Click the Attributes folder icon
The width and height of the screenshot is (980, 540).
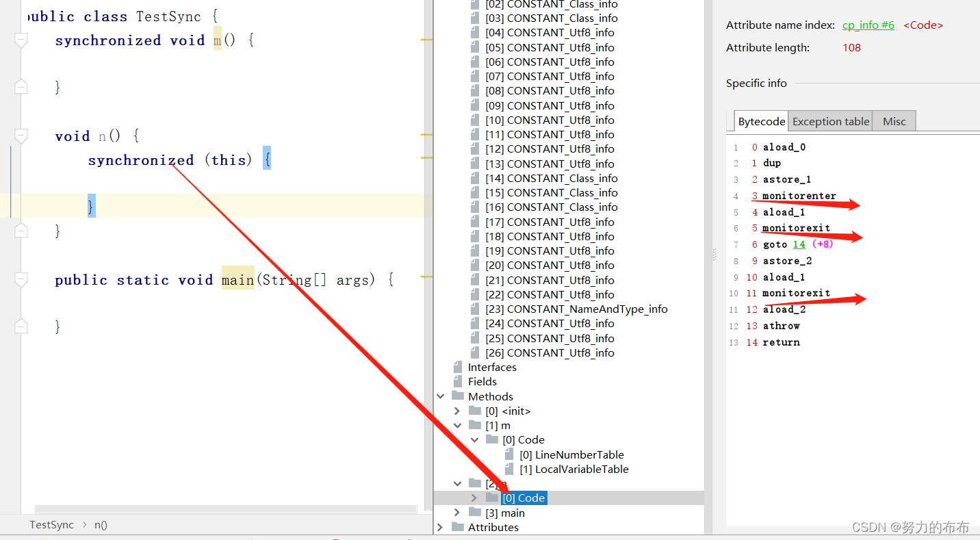[x=458, y=527]
